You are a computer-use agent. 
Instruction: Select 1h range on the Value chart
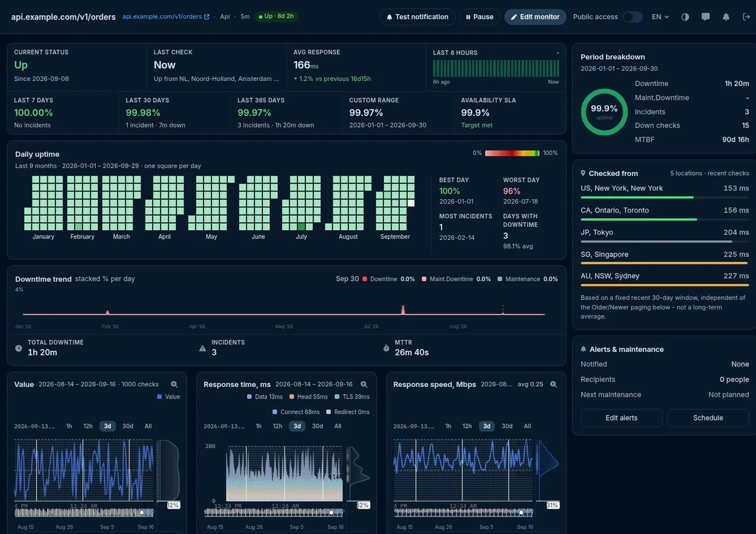pos(69,426)
